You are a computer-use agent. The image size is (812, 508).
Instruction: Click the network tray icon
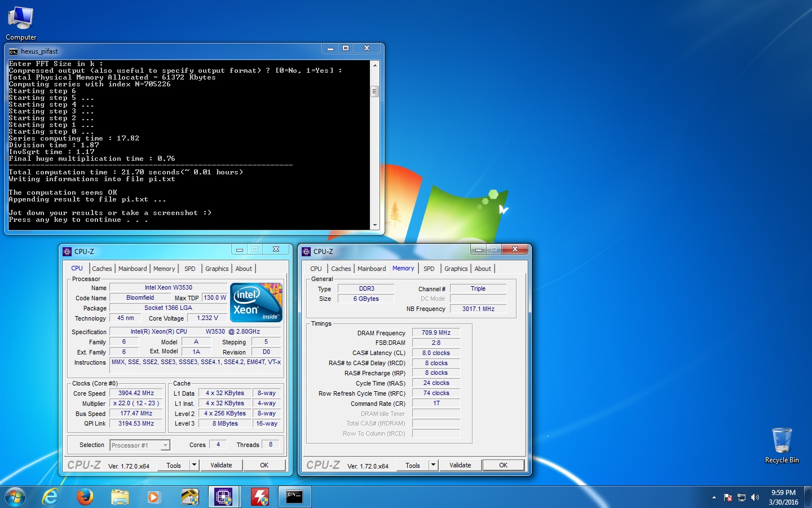(742, 497)
